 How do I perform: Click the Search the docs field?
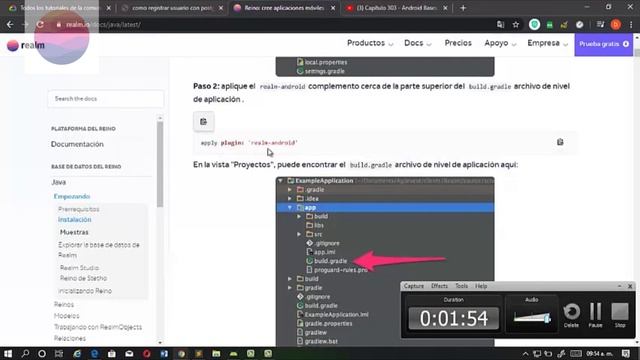[x=106, y=99]
